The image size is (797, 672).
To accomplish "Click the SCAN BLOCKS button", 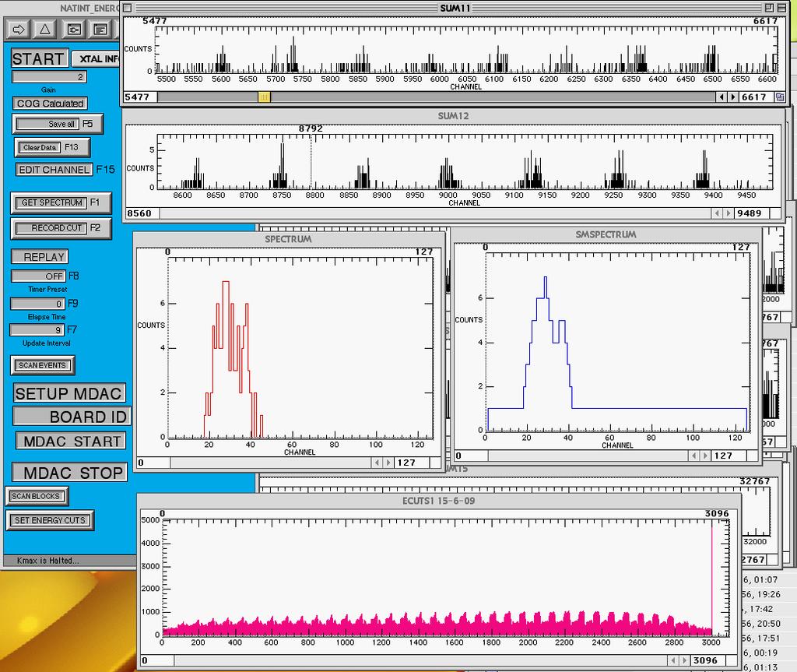I will [37, 496].
